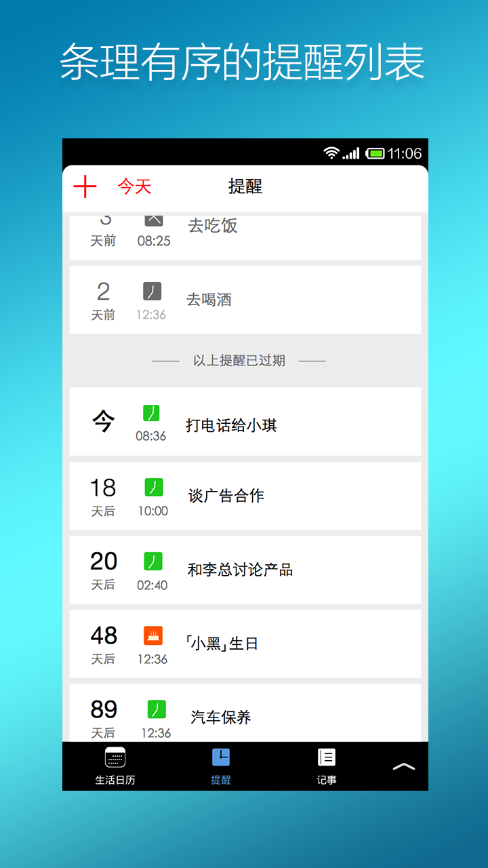
Task: Tap green clock icon beside 汽车保养
Action: pos(157,709)
